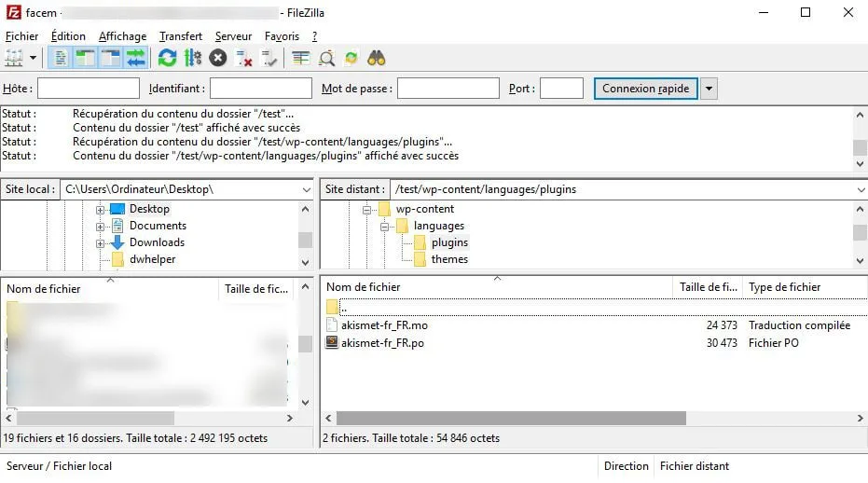This screenshot has width=868, height=483.
Task: Sort remote files by Taille de fichier
Action: [708, 287]
